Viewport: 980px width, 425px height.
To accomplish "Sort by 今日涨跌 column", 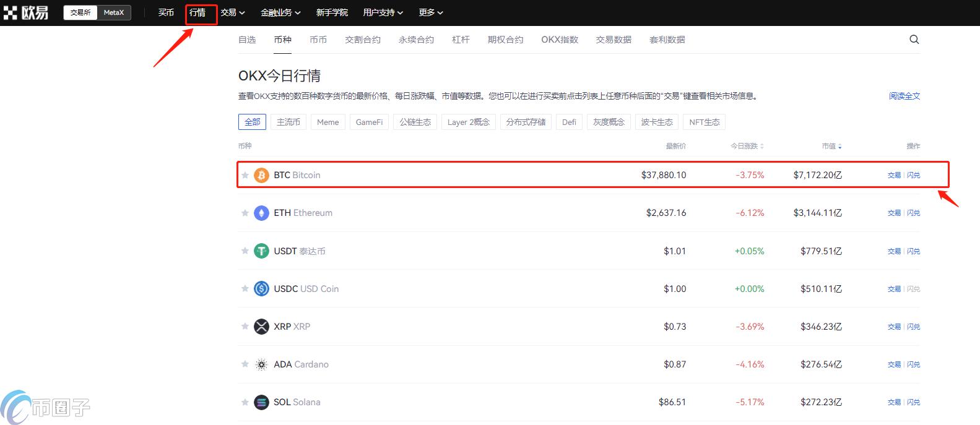I will point(747,146).
